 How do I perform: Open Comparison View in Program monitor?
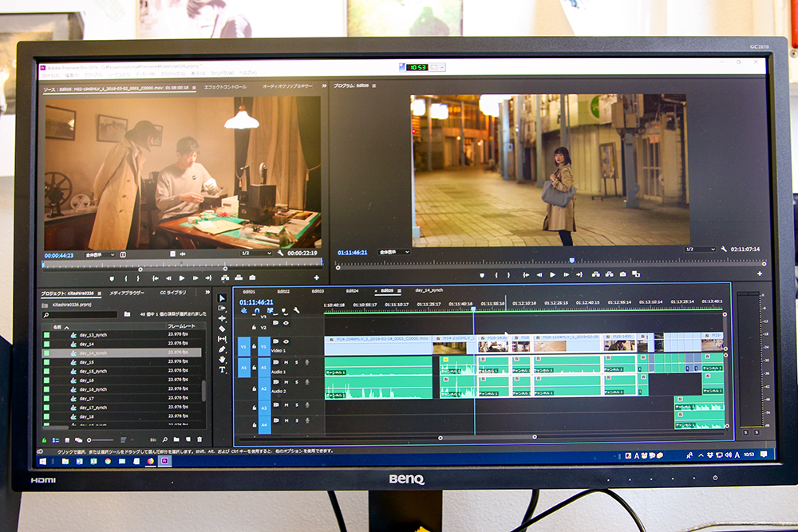pos(636,274)
